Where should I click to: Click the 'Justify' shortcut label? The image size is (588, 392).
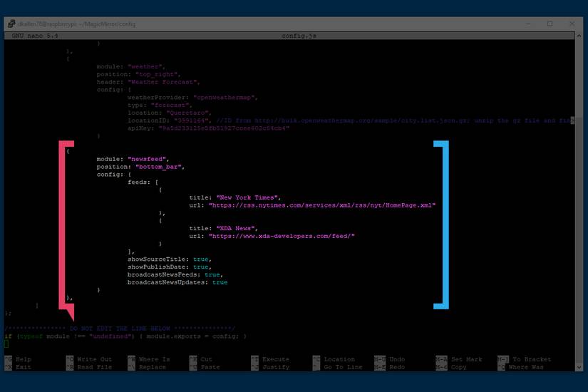click(276, 367)
